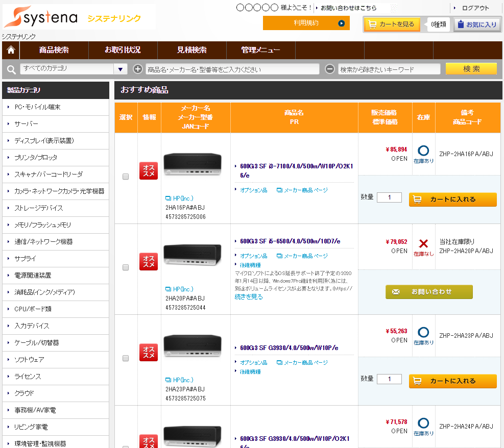Open 後継機種 link for i5-6500 product
The image size is (504, 448).
click(250, 265)
